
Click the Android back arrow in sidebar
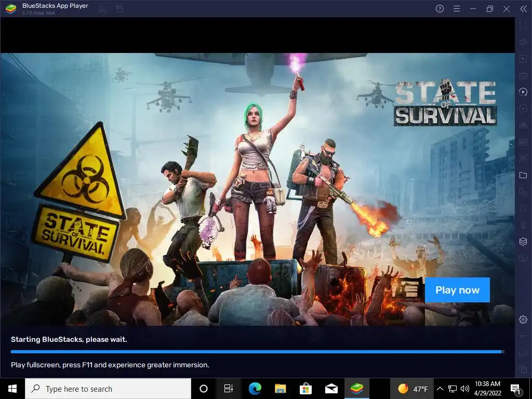[x=523, y=336]
